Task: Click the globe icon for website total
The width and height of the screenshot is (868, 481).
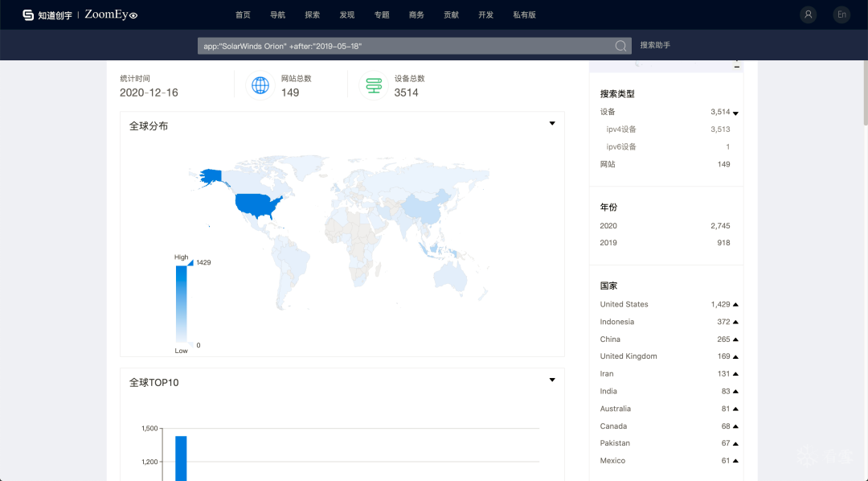Action: click(260, 85)
